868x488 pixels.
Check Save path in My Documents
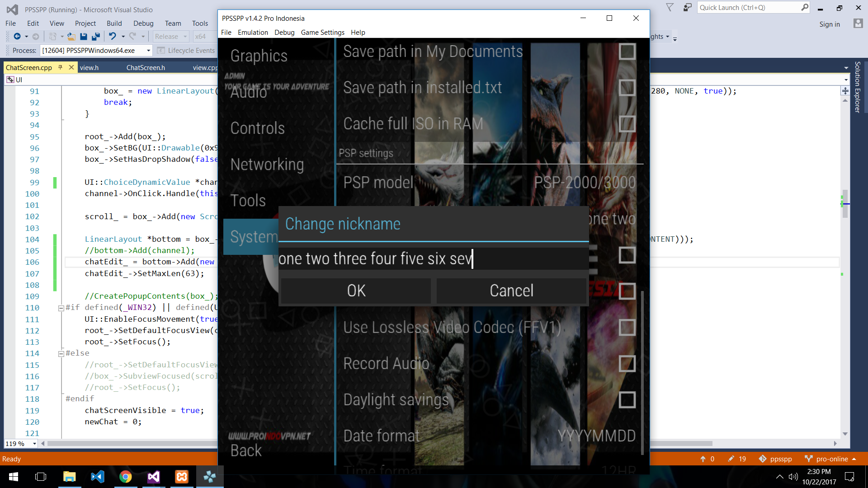(x=627, y=51)
